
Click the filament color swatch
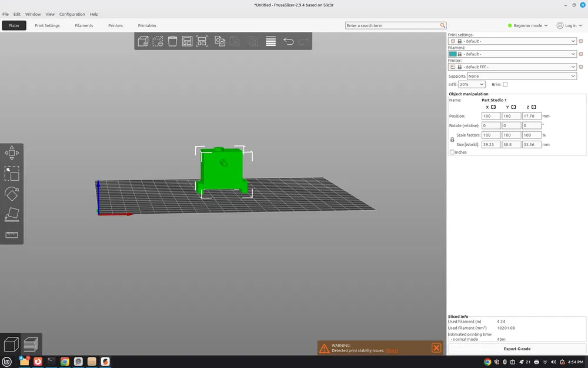pos(453,54)
